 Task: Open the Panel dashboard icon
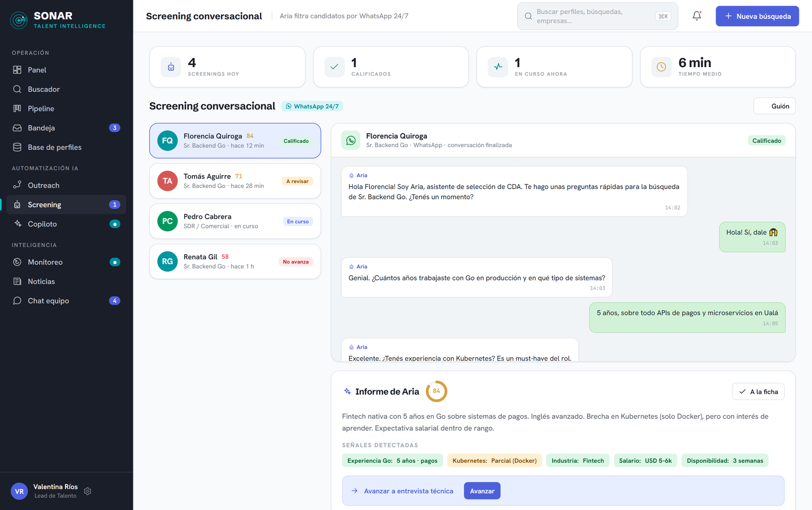coord(17,70)
